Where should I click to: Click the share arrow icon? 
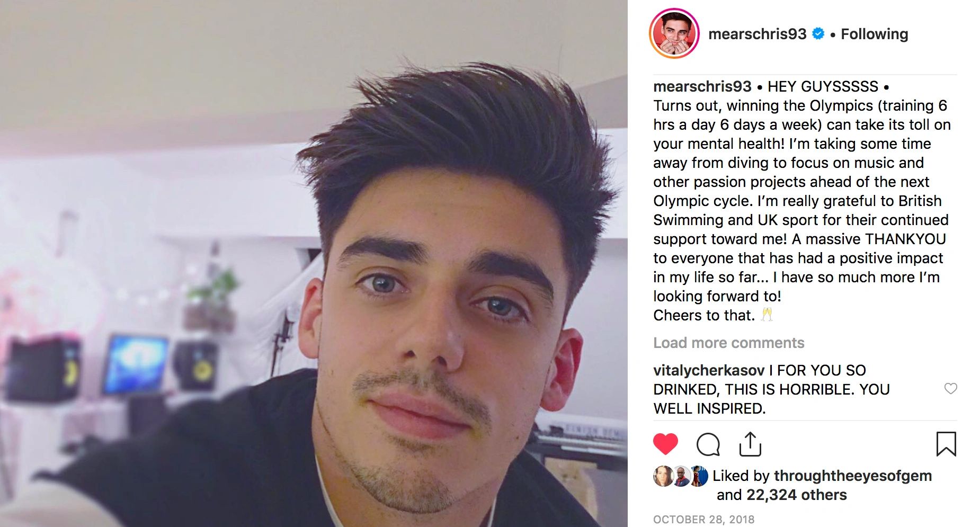click(750, 444)
